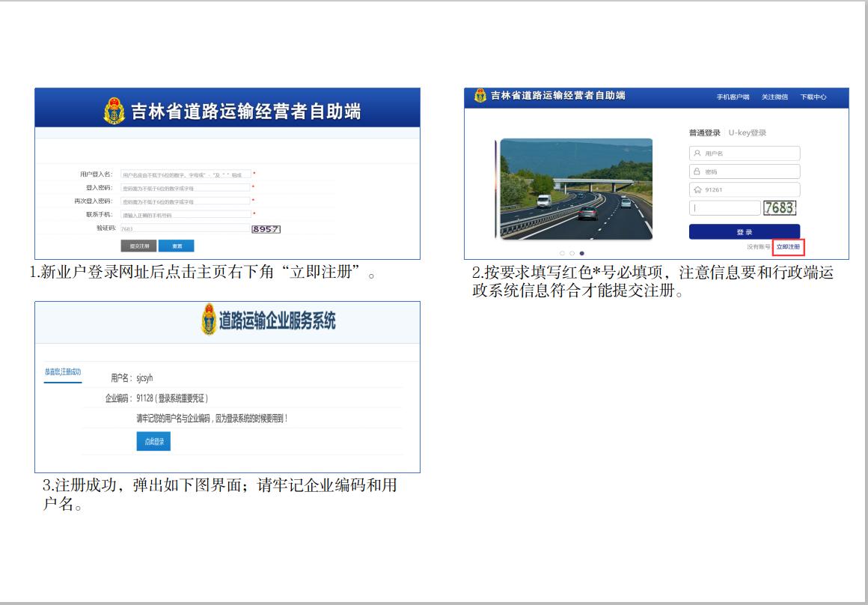Click the 用户名 login input field
Viewport: 868px width, 605px height.
pyautogui.click(x=745, y=153)
